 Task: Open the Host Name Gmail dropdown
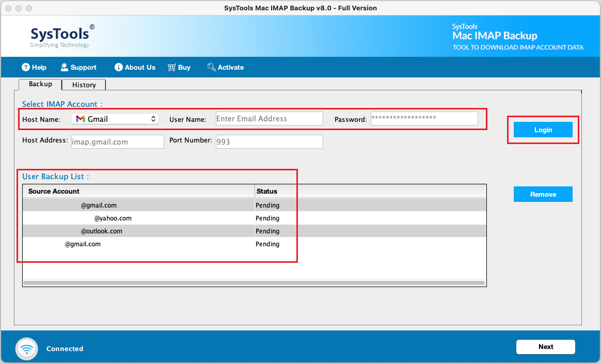tap(115, 119)
